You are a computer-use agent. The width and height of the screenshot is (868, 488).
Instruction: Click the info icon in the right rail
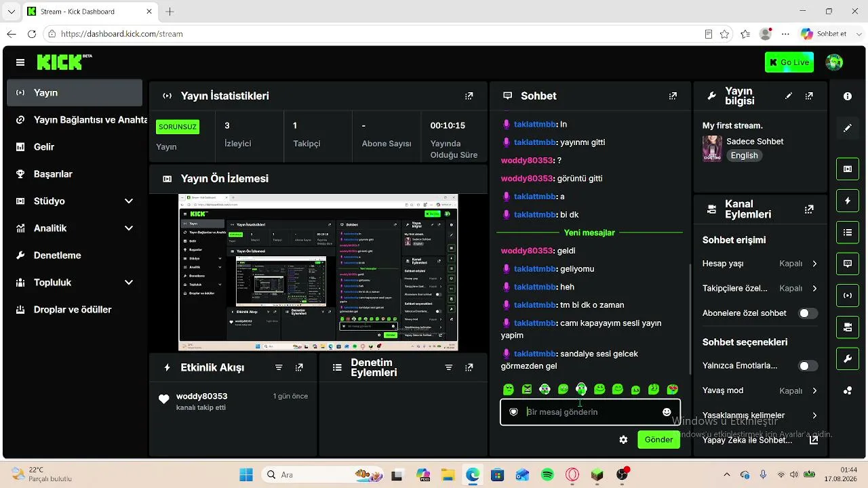click(848, 96)
